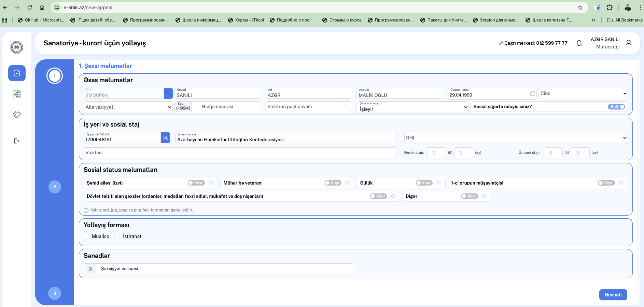Open the notifications bell icon
The height and width of the screenshot is (307, 644).
[x=579, y=43]
